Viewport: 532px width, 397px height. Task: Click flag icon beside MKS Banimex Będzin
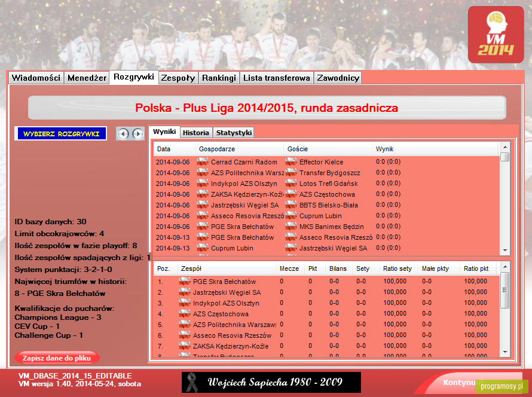(x=291, y=227)
